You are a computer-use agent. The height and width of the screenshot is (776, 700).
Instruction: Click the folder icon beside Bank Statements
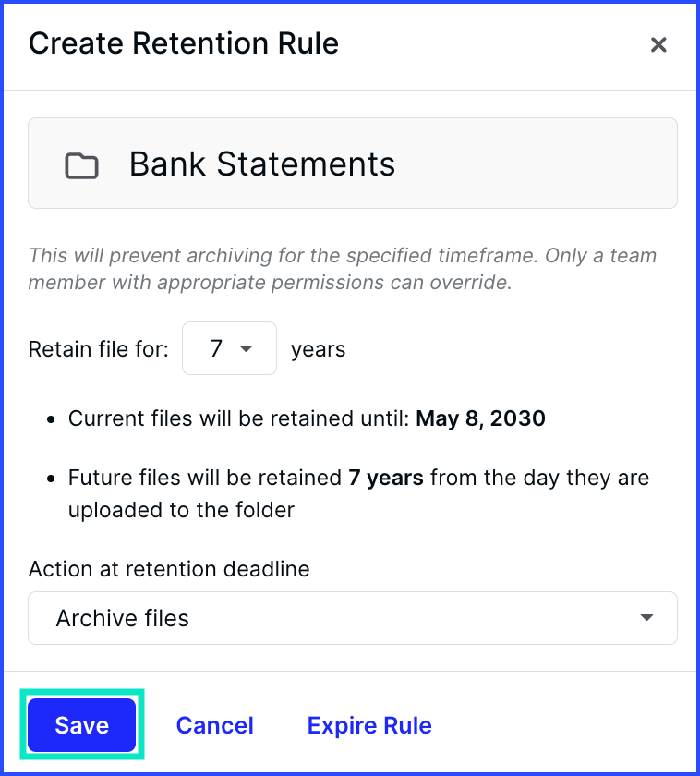coord(81,165)
